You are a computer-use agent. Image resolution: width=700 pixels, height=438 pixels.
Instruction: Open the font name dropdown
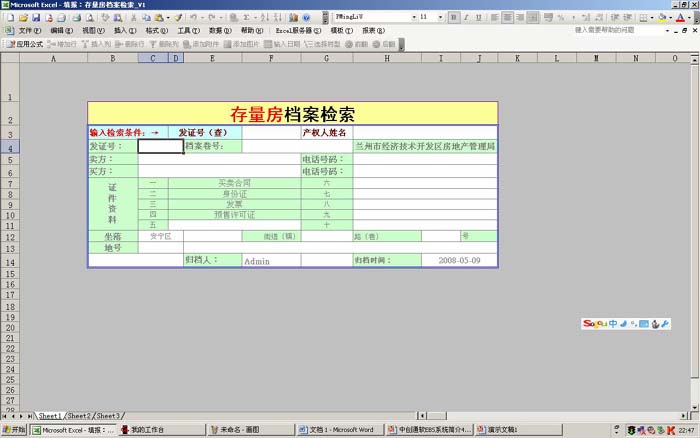point(412,17)
